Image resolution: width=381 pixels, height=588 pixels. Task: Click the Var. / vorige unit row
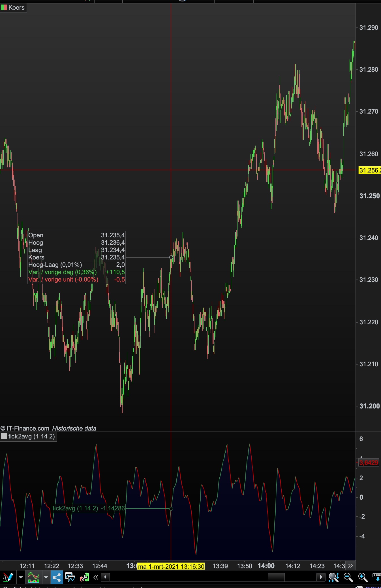pos(76,279)
